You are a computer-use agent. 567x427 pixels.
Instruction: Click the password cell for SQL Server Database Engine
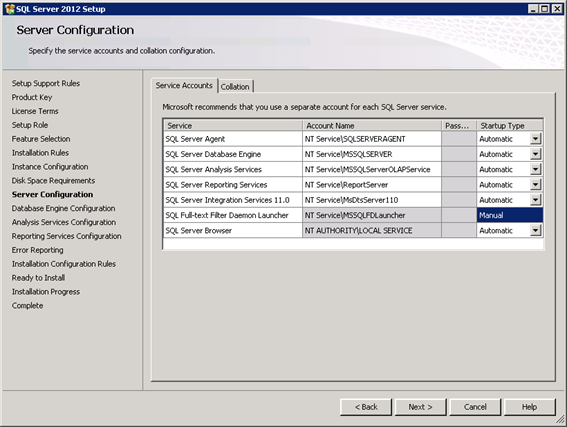(x=459, y=154)
